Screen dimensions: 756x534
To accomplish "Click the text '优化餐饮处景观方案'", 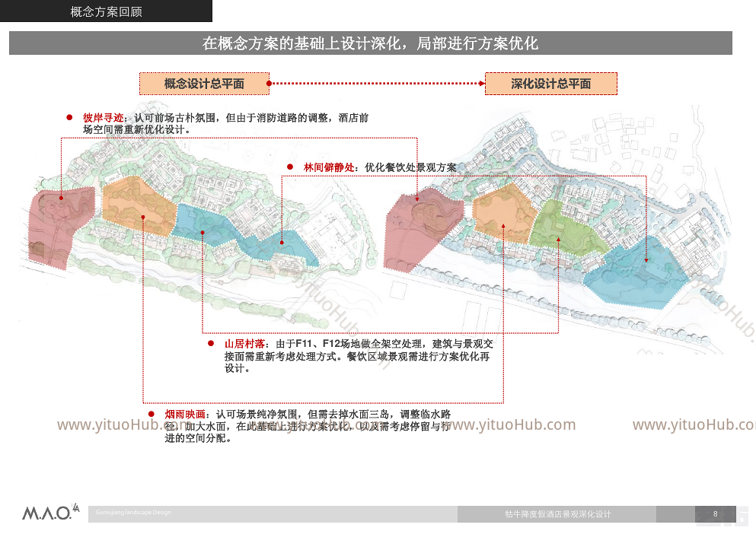I will tap(410, 167).
